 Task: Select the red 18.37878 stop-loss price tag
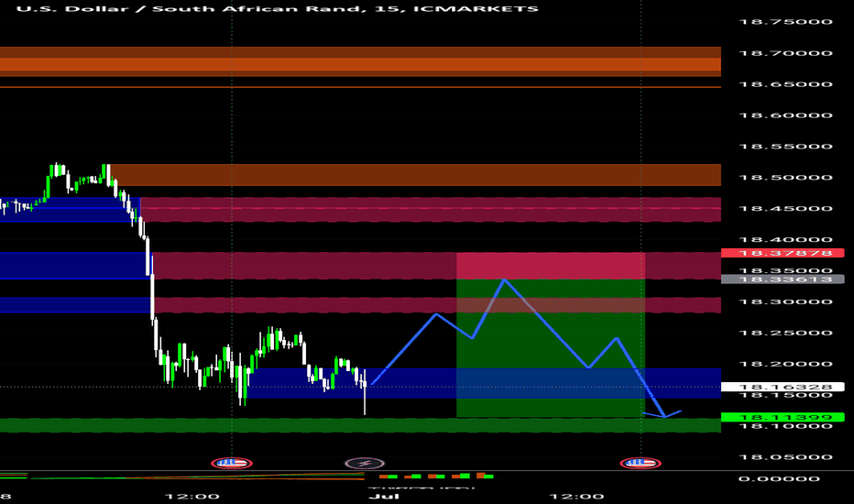click(783, 253)
